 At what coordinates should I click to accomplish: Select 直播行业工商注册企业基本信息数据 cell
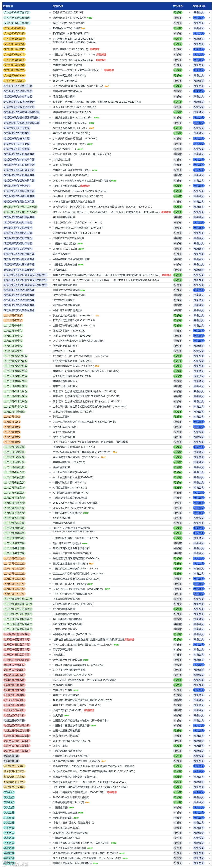pyautogui.click(x=112, y=553)
